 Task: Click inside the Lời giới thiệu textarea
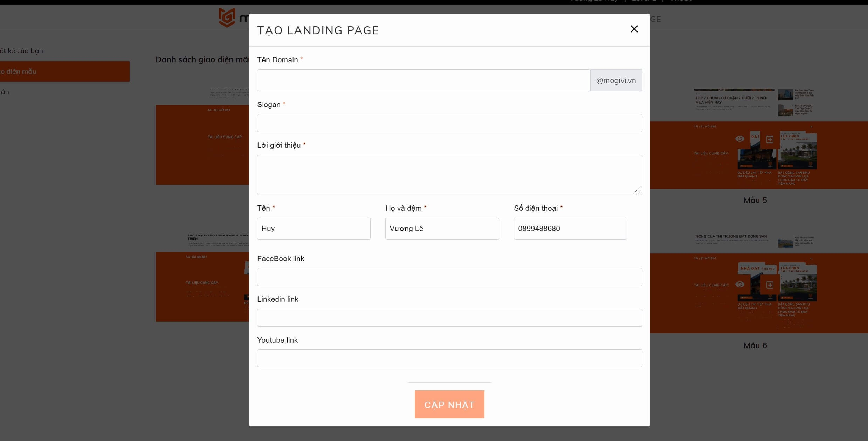click(449, 174)
